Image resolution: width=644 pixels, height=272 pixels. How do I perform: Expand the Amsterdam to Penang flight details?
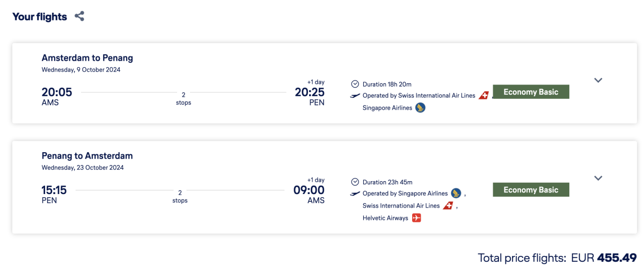598,80
